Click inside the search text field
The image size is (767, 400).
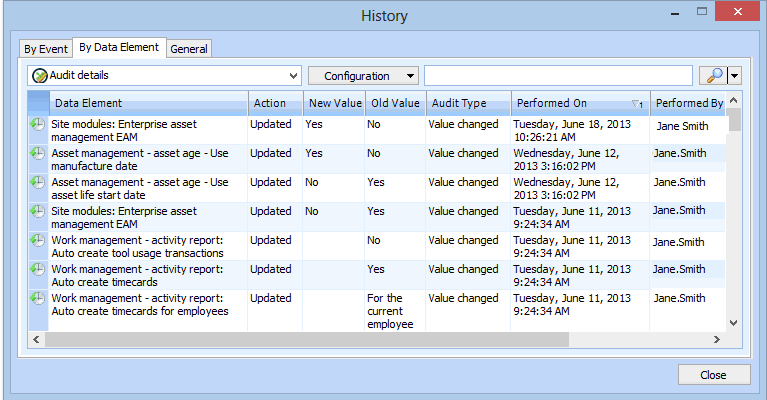pyautogui.click(x=557, y=76)
